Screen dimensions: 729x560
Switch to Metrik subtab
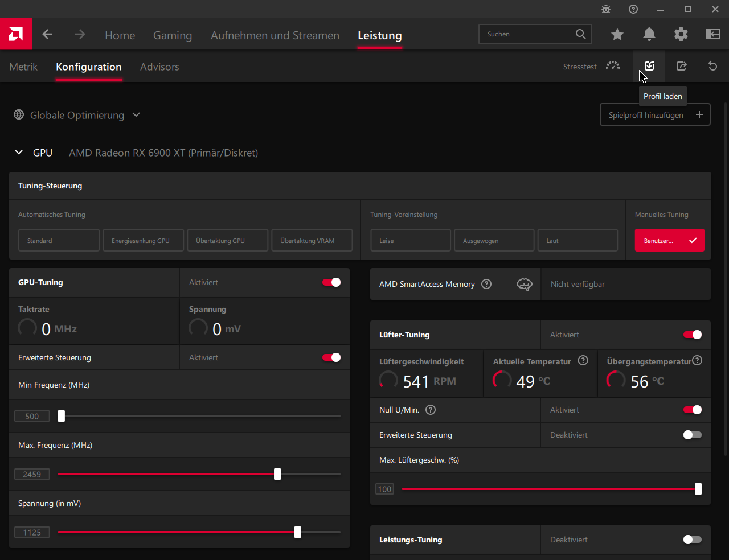tap(23, 67)
